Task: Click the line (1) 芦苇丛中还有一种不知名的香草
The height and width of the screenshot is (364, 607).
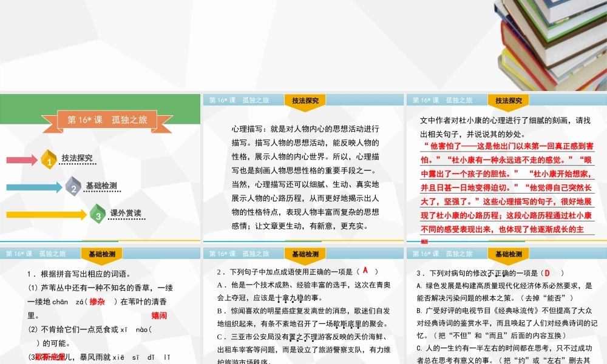Action: click(x=100, y=288)
